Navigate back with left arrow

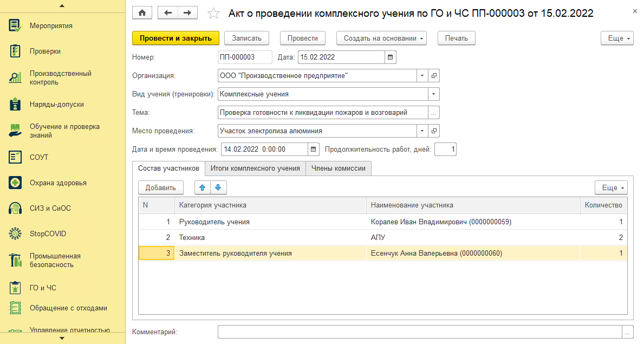[x=167, y=13]
